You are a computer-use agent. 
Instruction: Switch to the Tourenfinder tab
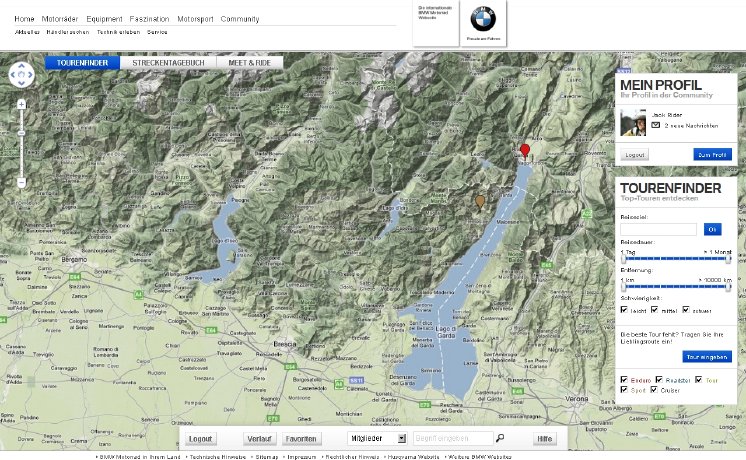pyautogui.click(x=82, y=63)
